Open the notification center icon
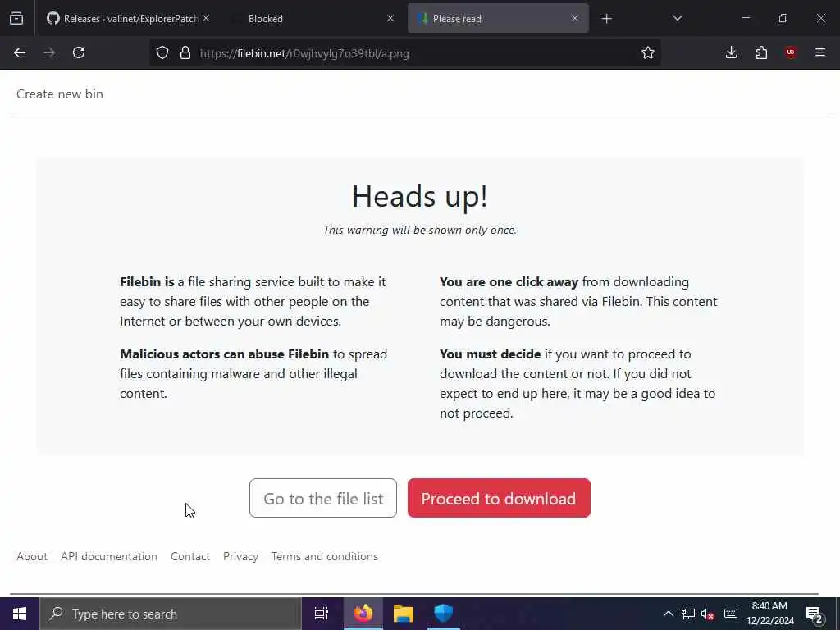840x630 pixels. 814,614
